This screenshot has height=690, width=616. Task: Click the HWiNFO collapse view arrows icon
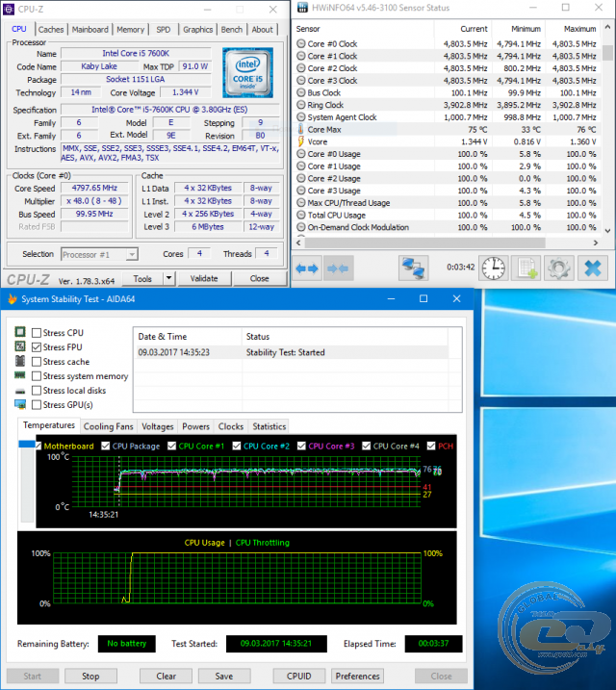[339, 268]
